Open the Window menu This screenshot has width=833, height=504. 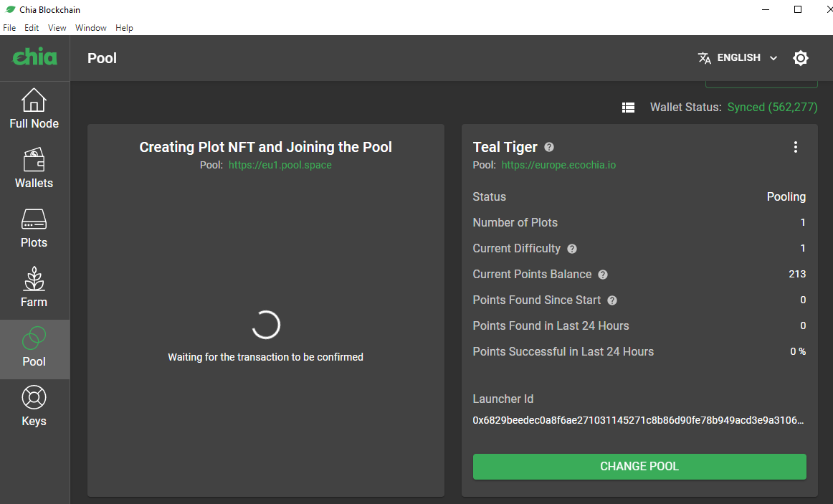coord(91,28)
